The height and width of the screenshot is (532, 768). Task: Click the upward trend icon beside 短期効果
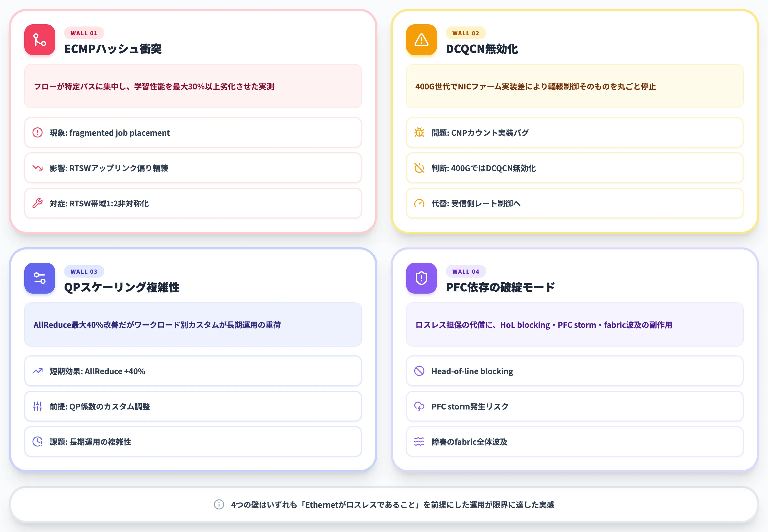click(37, 371)
